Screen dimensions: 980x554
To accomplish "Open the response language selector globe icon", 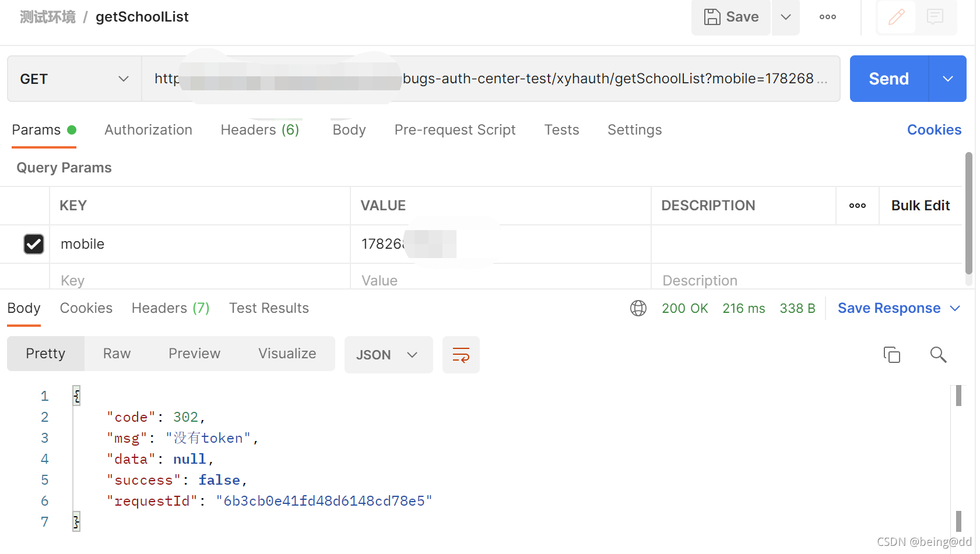I will click(x=638, y=308).
